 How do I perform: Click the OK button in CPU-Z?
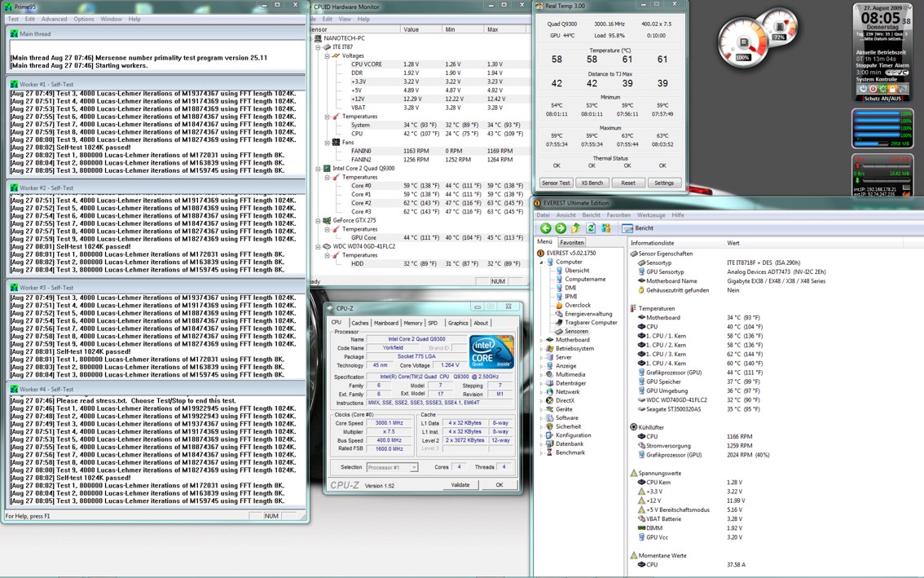(x=499, y=485)
